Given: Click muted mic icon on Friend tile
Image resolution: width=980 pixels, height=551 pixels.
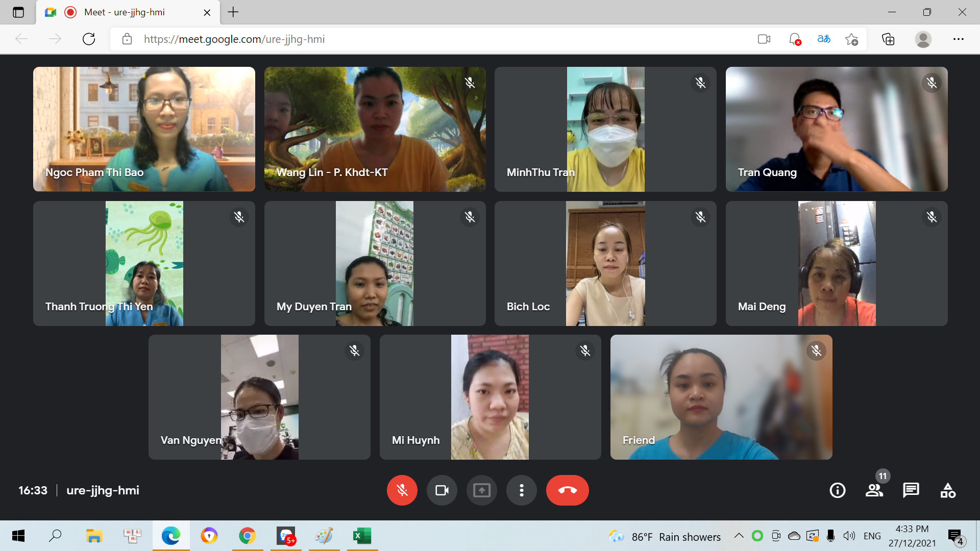Looking at the screenshot, I should point(816,350).
